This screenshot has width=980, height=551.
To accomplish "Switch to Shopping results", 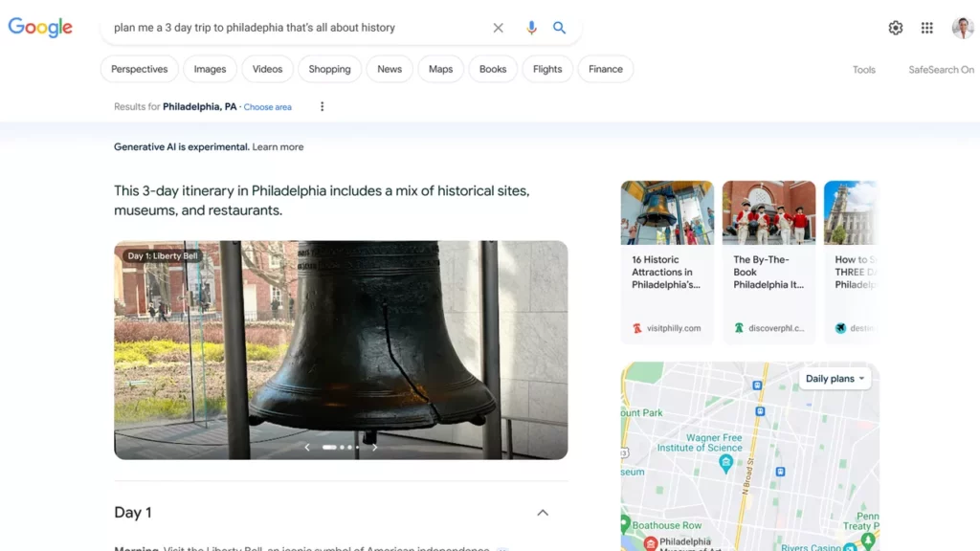I will pos(329,69).
